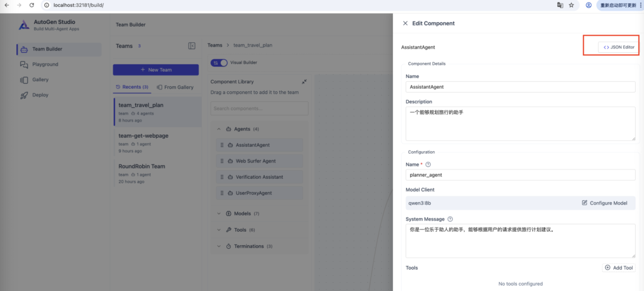Image resolution: width=644 pixels, height=291 pixels.
Task: Click the site info icon in address bar
Action: point(47,5)
